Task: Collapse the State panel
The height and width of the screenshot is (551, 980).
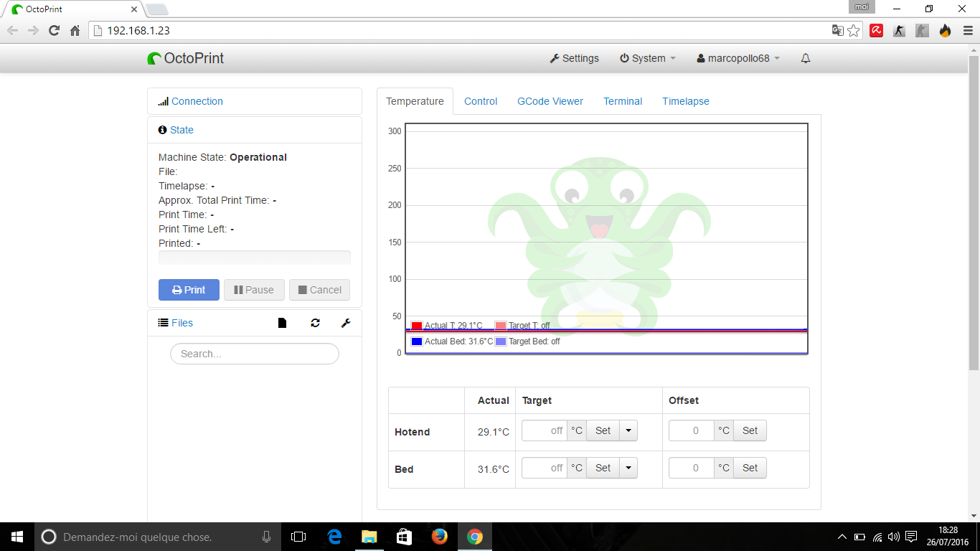Action: [x=182, y=130]
